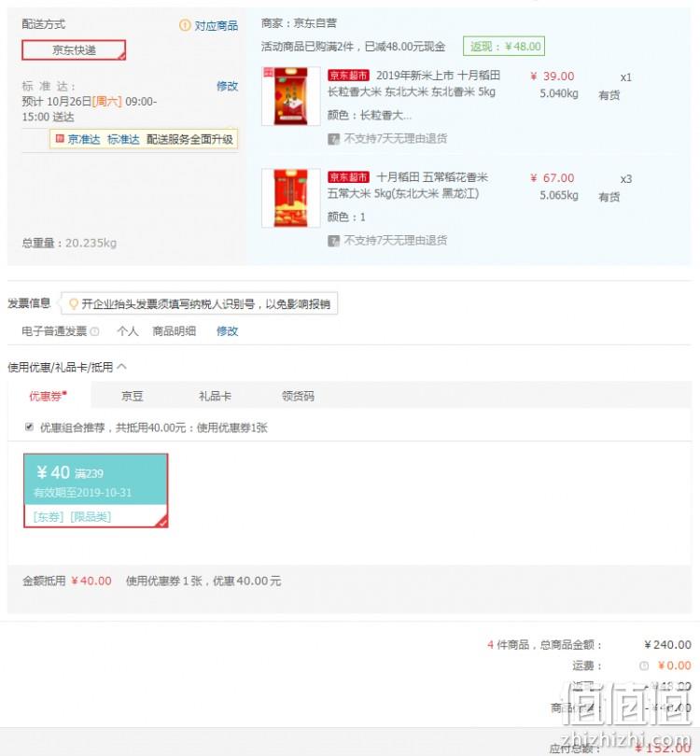
Task: Toggle the 优惠组合推荐 checkbox
Action: coord(30,427)
